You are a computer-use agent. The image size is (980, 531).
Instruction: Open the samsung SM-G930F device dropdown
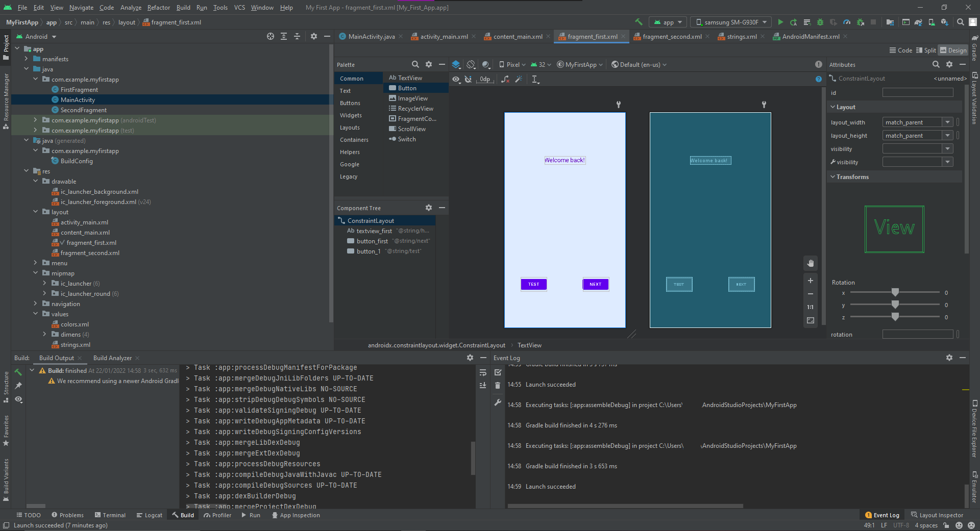pyautogui.click(x=731, y=22)
